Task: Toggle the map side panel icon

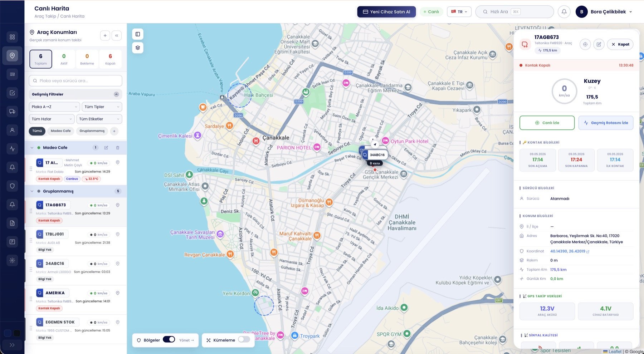Action: click(x=138, y=34)
